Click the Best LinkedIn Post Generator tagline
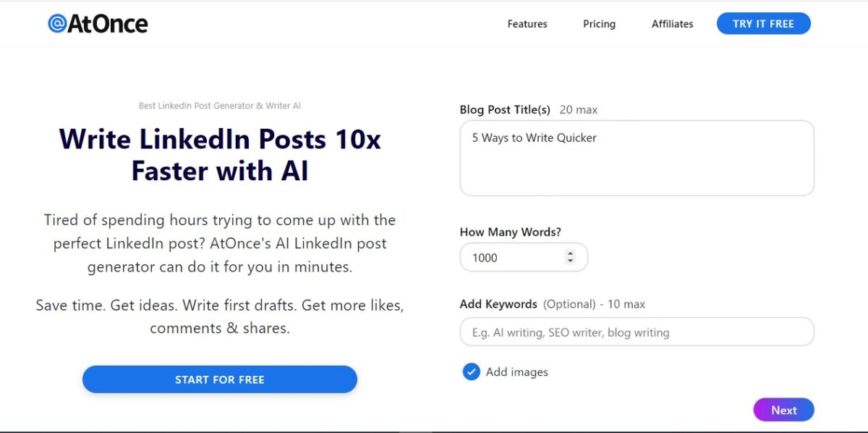This screenshot has height=433, width=868. point(220,106)
